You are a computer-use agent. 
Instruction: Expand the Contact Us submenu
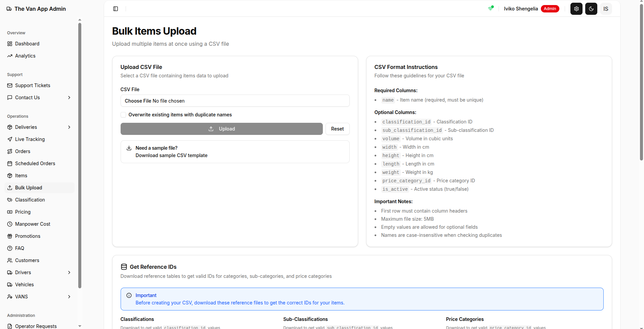point(69,98)
